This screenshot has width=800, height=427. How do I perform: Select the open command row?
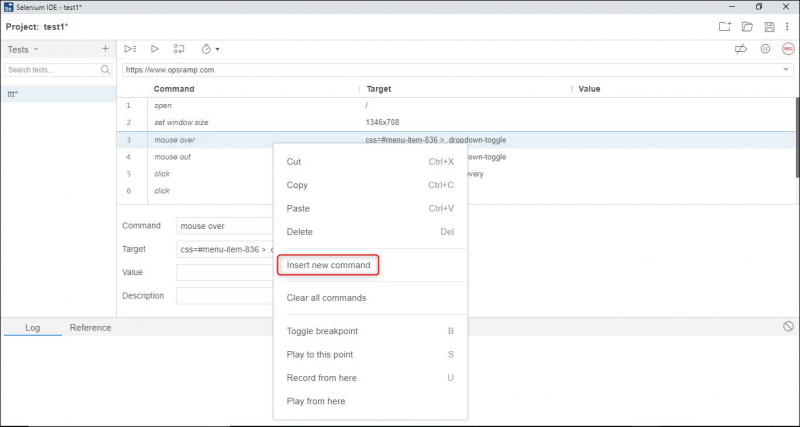(x=456, y=106)
